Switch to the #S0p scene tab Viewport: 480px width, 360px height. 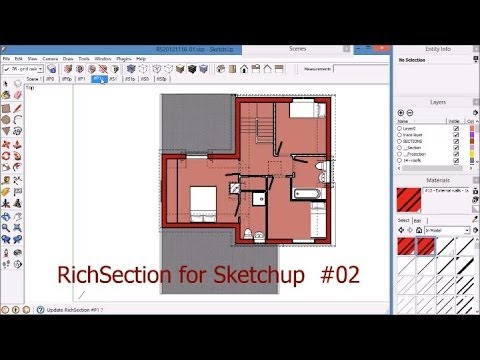[x=162, y=79]
